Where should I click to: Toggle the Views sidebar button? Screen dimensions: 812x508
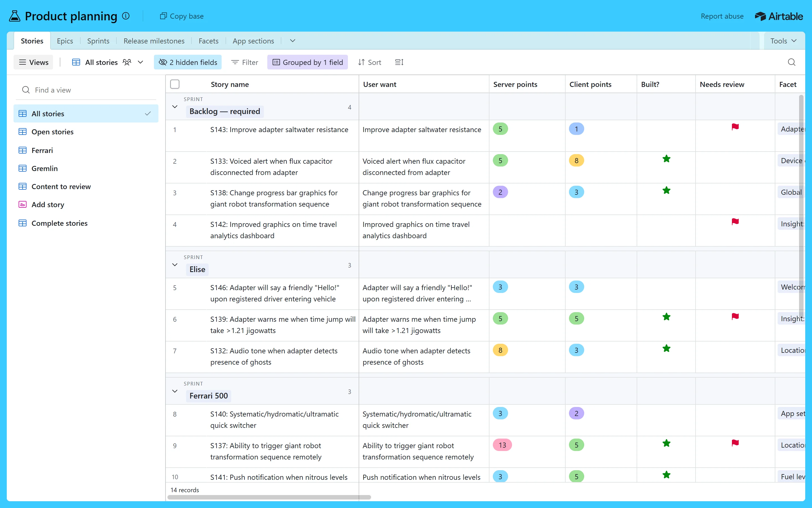33,62
